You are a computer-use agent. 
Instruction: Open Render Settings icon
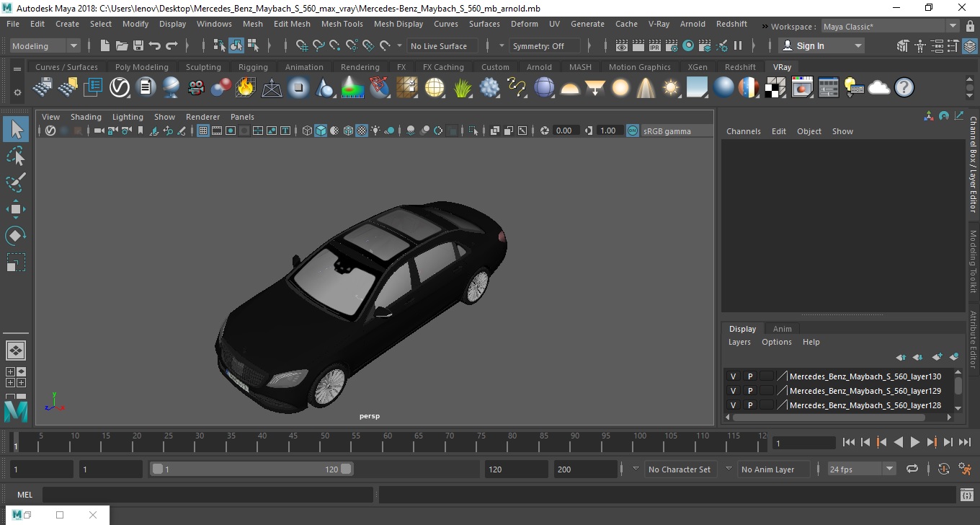[672, 45]
